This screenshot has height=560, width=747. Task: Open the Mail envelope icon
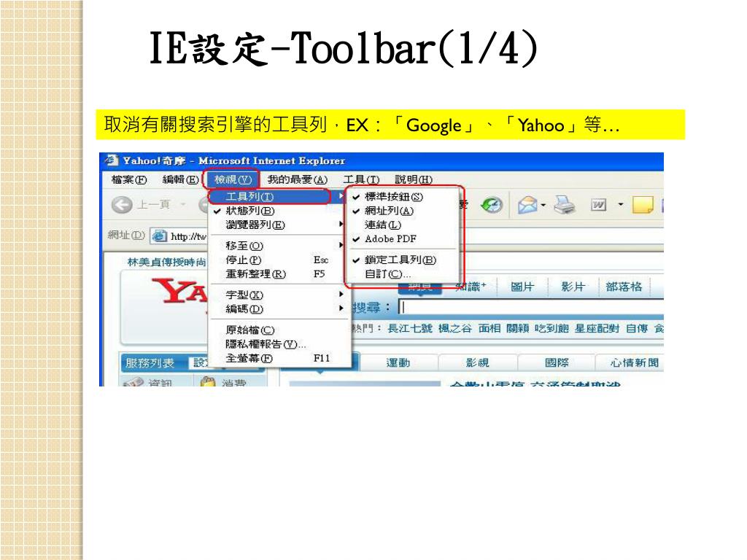pyautogui.click(x=527, y=205)
